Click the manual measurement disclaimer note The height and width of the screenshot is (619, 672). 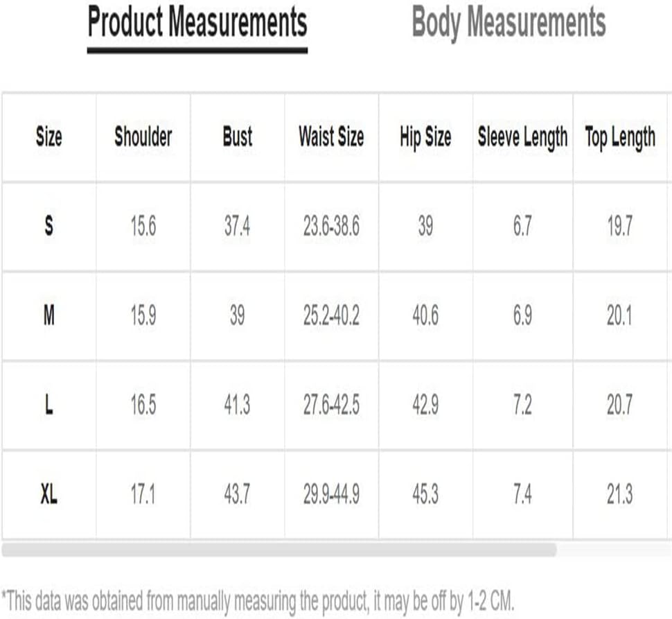(258, 601)
